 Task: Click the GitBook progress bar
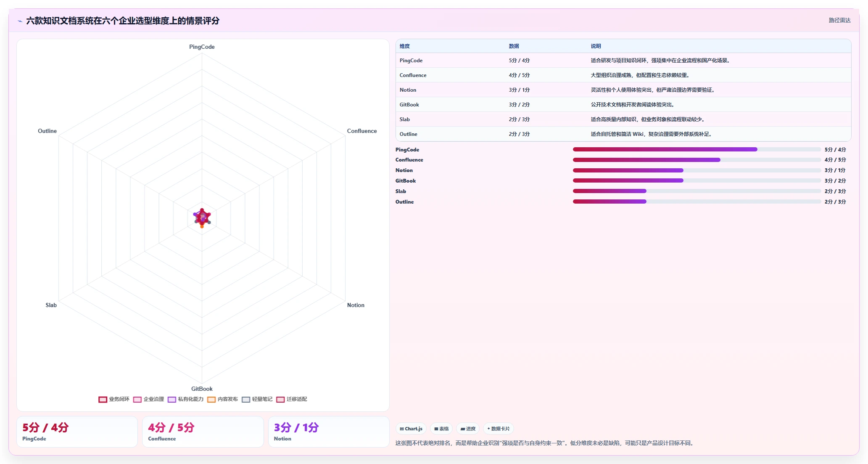coord(697,181)
